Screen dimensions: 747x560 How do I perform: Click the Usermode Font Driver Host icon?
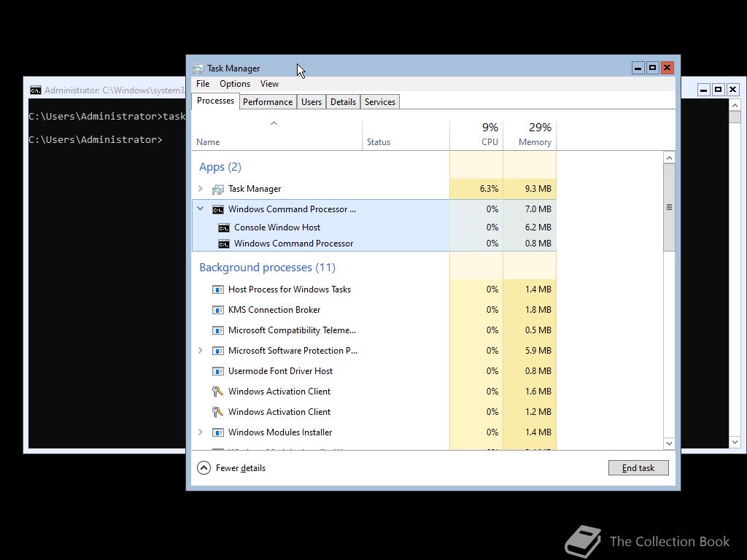[217, 371]
